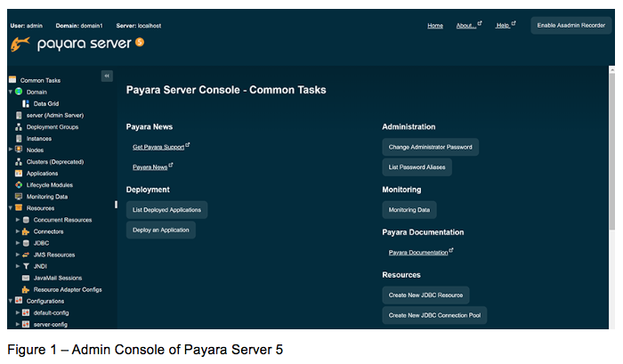The image size is (623, 364).
Task: Click the sidebar vertical scrollbar handle
Action: 116,205
